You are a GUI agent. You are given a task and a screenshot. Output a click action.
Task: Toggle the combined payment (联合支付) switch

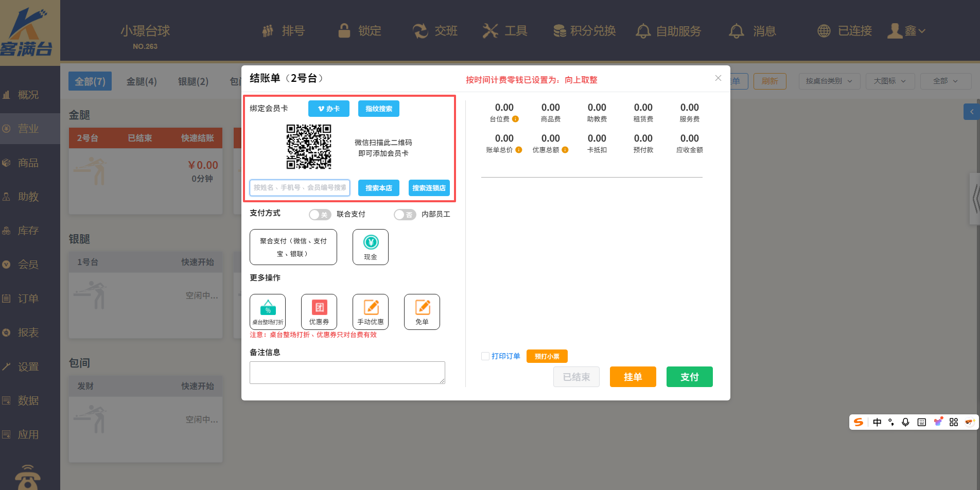click(320, 215)
